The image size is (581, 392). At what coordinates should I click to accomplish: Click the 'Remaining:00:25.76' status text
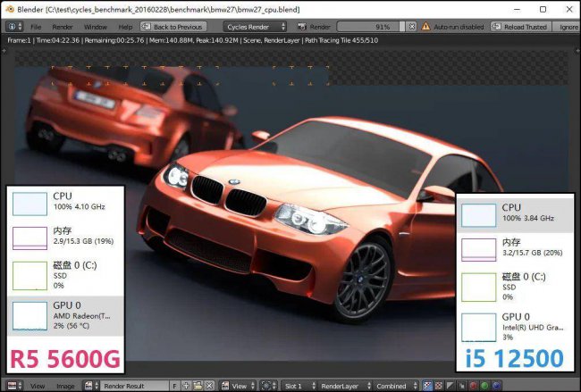tap(114, 40)
